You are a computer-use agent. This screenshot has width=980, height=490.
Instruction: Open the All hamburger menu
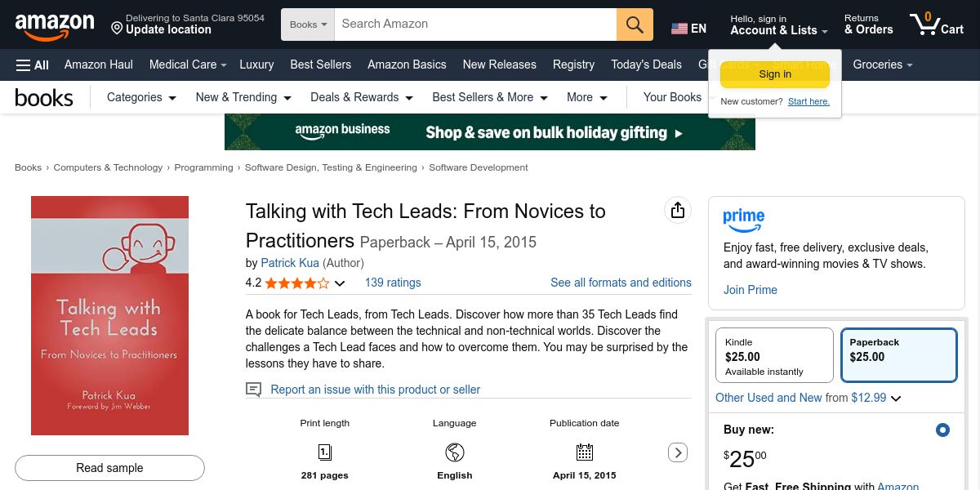(x=32, y=65)
